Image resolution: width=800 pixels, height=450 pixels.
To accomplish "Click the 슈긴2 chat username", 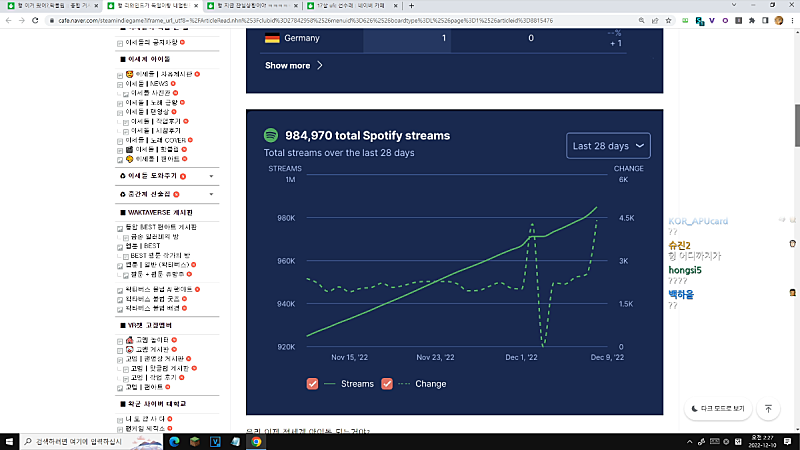I will [x=679, y=245].
